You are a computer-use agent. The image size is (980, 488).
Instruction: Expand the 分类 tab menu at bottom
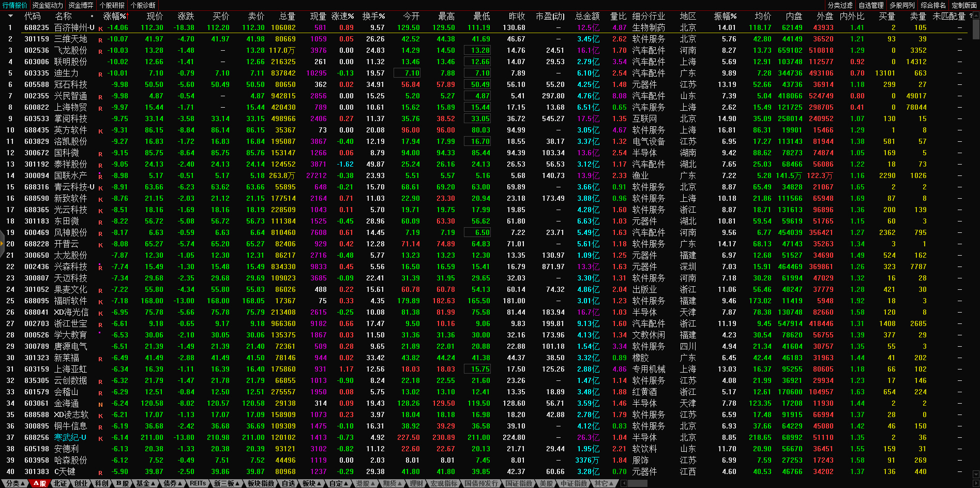[x=15, y=483]
